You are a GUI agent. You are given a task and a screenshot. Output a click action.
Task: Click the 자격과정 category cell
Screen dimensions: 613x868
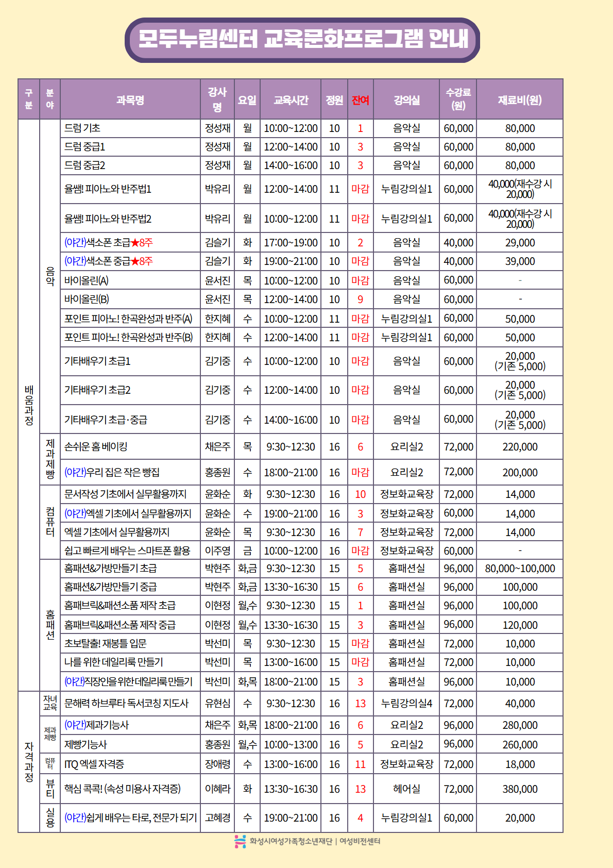29,762
